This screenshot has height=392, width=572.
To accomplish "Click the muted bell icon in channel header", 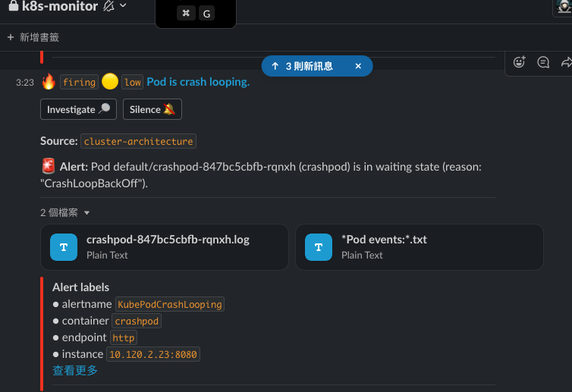I will point(108,5).
